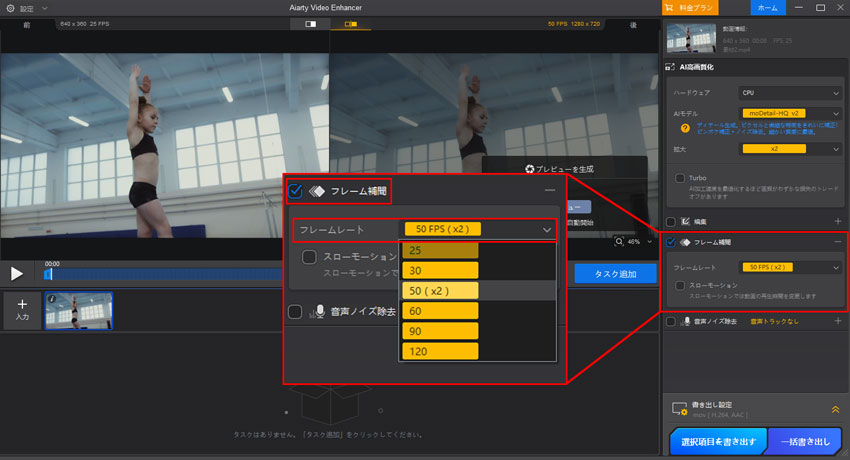The height and width of the screenshot is (460, 850).
Task: Open the 拡大 x2 scale dropdown
Action: [x=790, y=148]
